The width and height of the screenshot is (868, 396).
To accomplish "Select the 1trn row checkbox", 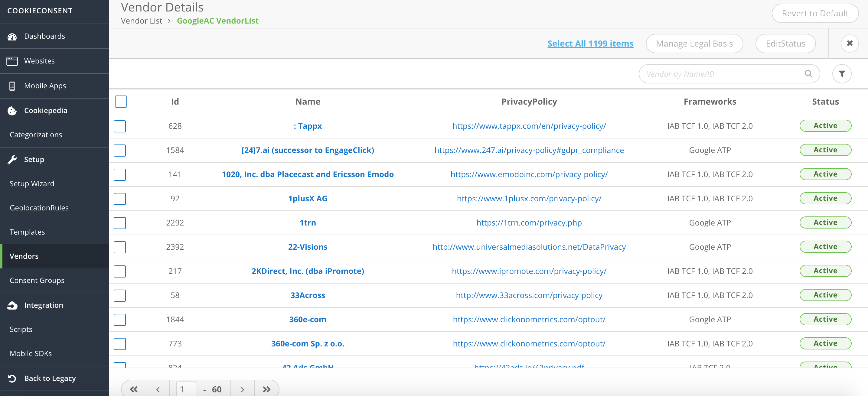I will 120,223.
